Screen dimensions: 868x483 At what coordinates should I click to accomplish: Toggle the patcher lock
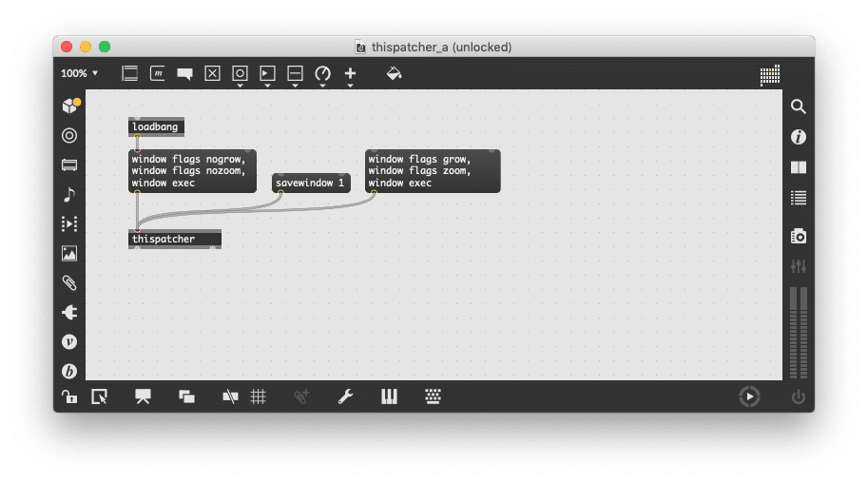(69, 396)
